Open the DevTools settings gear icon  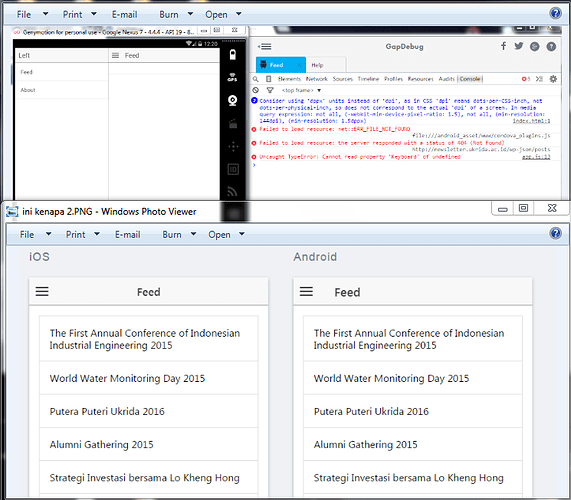click(x=553, y=79)
